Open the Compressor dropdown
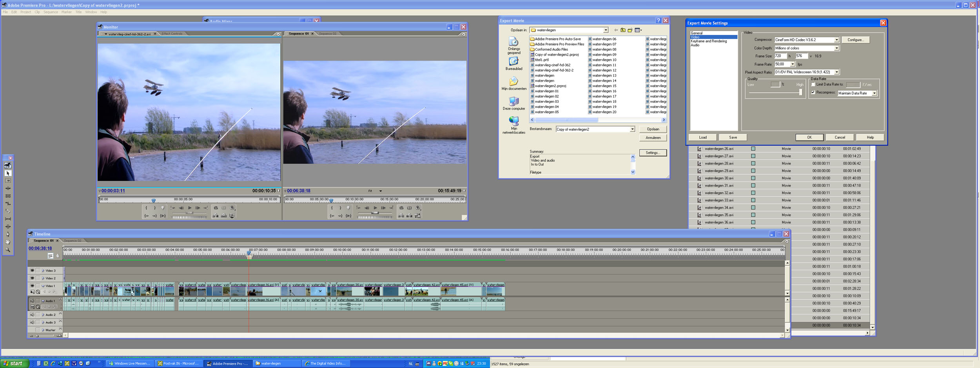This screenshot has height=368, width=980. (x=836, y=40)
